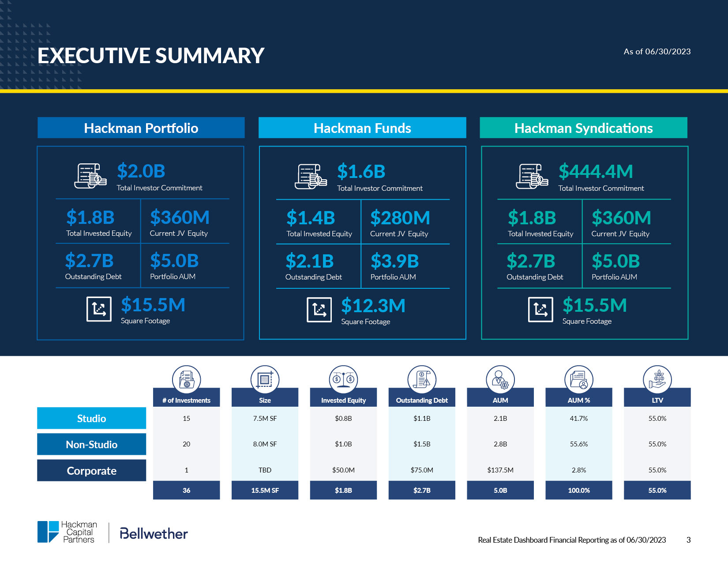Click the Hackman Funds commitment scroll icon
728x563 pixels.
pos(311,176)
